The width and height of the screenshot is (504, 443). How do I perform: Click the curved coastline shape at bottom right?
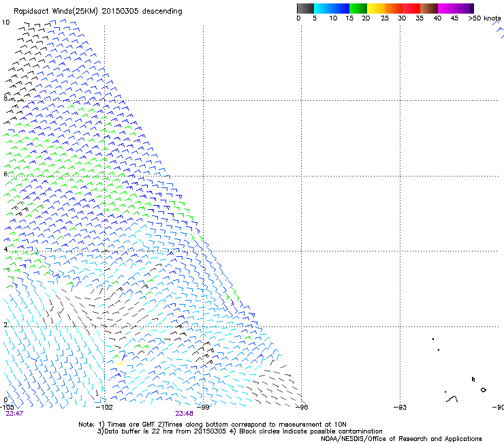click(x=452, y=399)
